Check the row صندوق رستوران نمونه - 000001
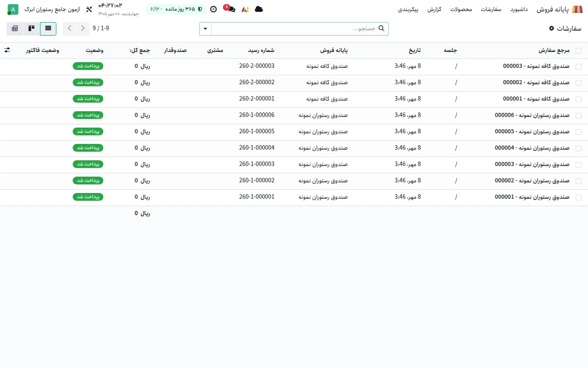 point(578,197)
